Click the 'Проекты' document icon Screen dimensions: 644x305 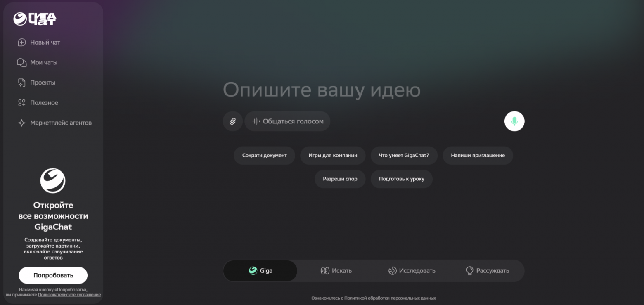21,82
